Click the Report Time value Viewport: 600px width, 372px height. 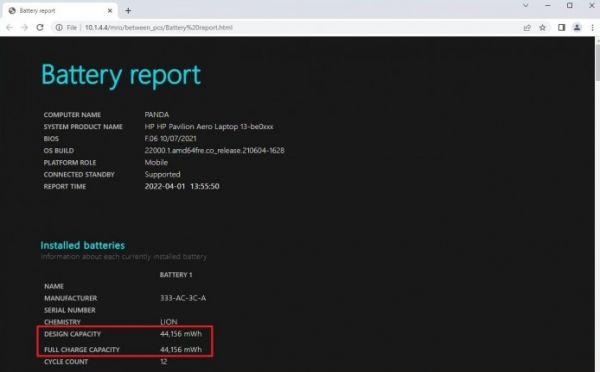[x=182, y=186]
